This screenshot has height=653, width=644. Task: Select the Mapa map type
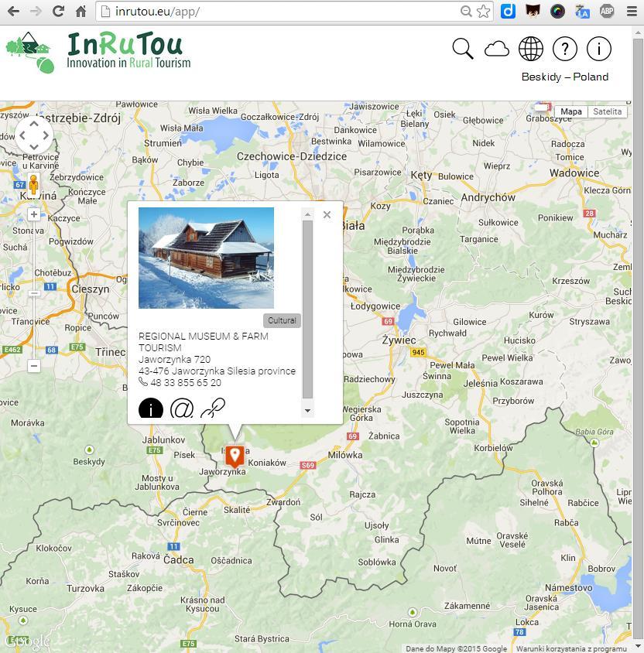(x=570, y=111)
